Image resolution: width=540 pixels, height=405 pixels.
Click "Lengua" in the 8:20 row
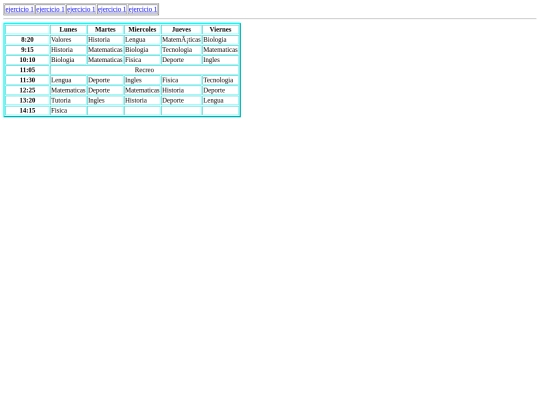coord(142,40)
